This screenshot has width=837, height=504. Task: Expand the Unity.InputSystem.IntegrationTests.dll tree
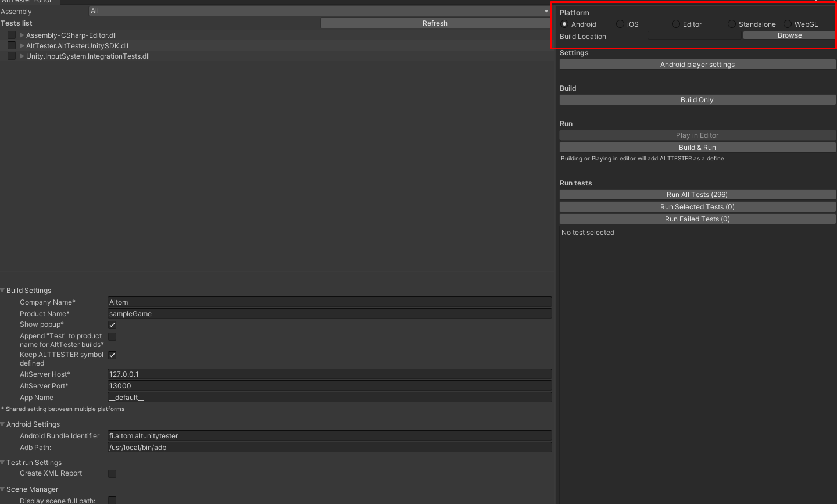coord(21,56)
